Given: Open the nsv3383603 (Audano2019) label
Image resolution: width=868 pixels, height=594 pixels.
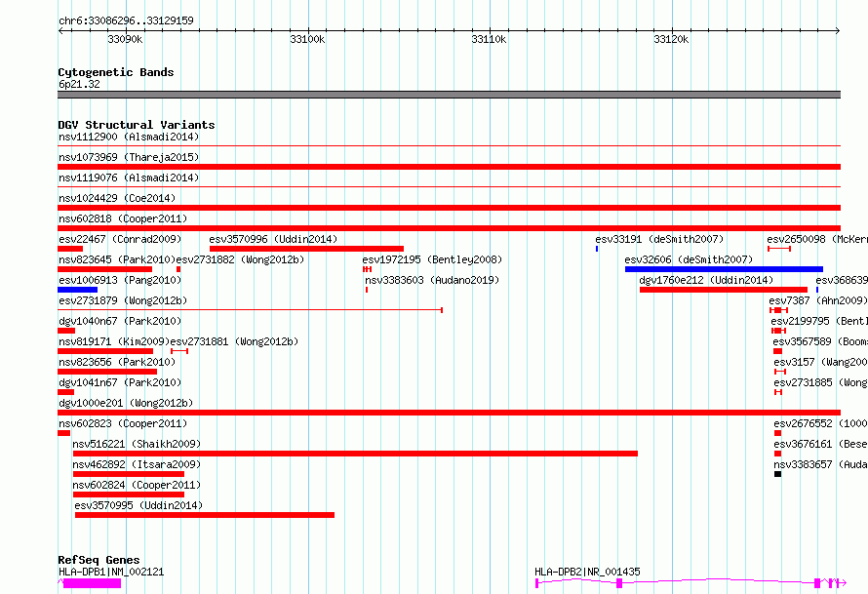Looking at the screenshot, I should pos(432,280).
